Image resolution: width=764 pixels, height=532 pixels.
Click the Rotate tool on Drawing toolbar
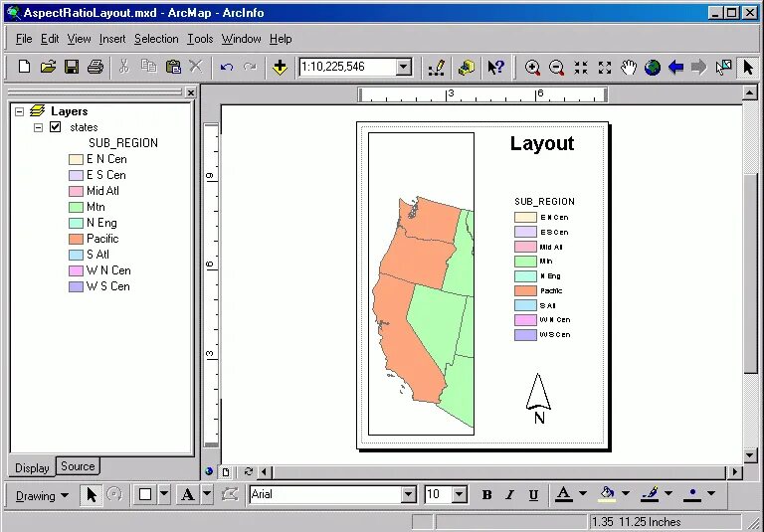114,495
